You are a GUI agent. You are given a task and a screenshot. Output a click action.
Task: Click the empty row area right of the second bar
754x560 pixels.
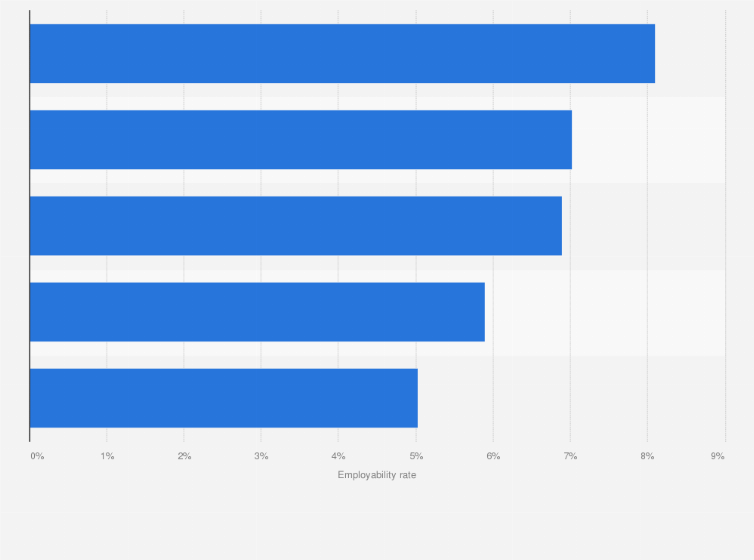click(648, 140)
